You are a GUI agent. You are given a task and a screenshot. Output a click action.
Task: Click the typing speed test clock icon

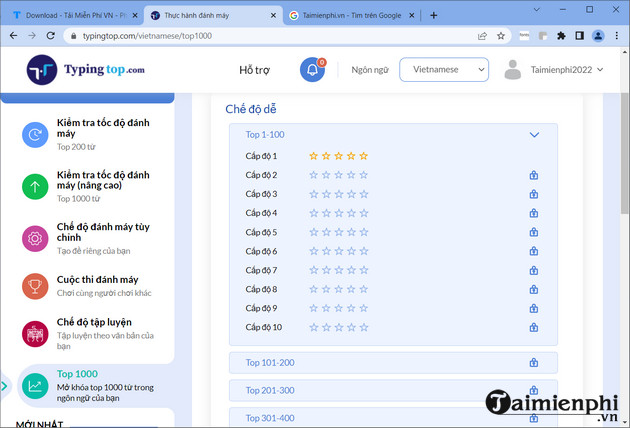(35, 135)
